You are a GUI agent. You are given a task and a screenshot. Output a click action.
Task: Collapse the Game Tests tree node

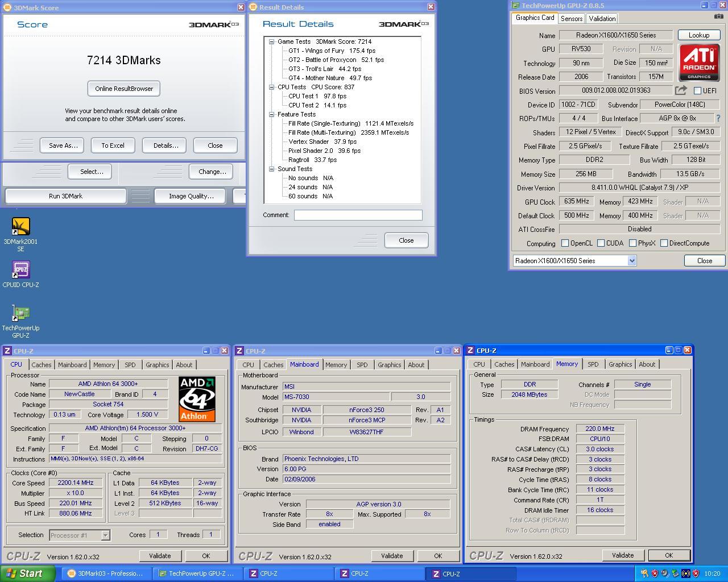272,41
